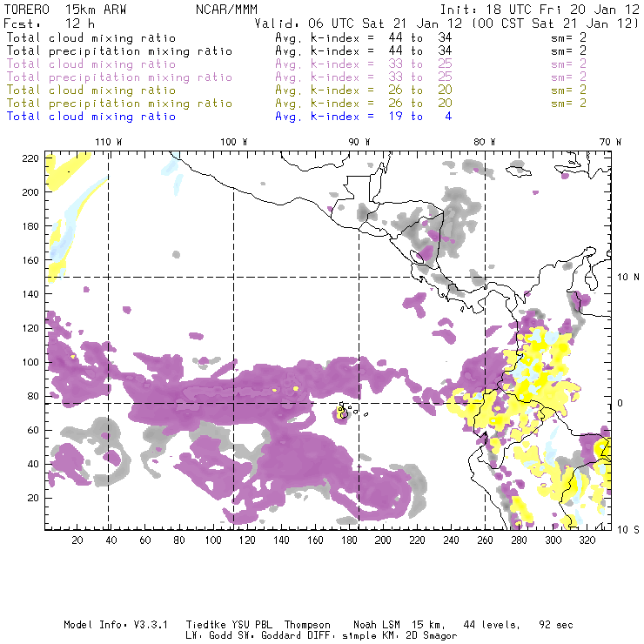Click the purple "Total cloud mixing ratio" legend entry
The width and height of the screenshot is (644, 644).
(91, 64)
